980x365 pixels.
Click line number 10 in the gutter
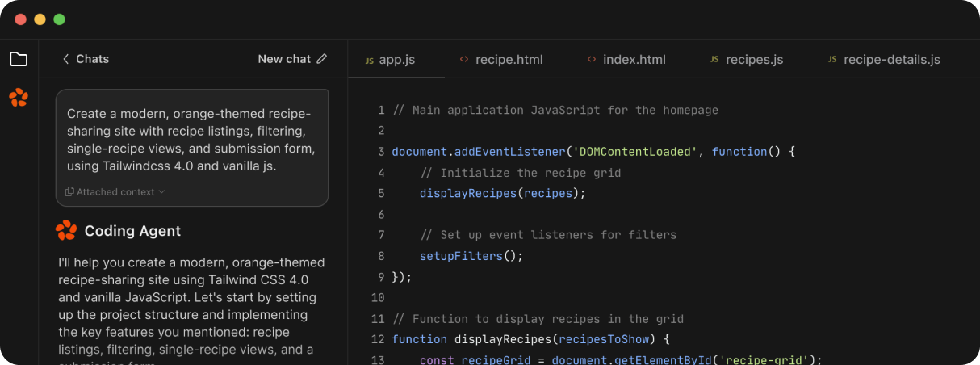point(378,299)
